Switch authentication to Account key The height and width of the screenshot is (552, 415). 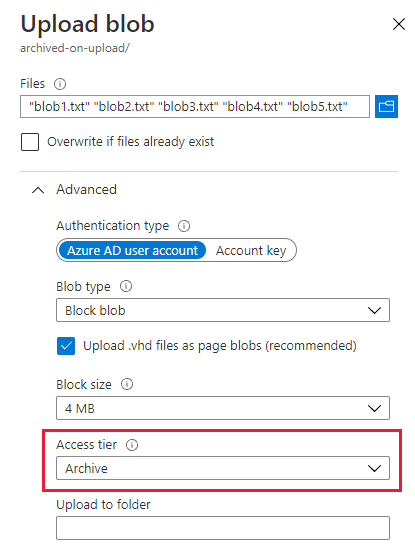coord(251,250)
